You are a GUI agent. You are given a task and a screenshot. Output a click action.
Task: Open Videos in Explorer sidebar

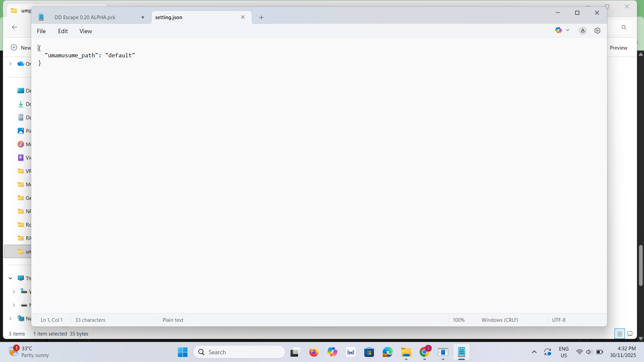tap(24, 158)
